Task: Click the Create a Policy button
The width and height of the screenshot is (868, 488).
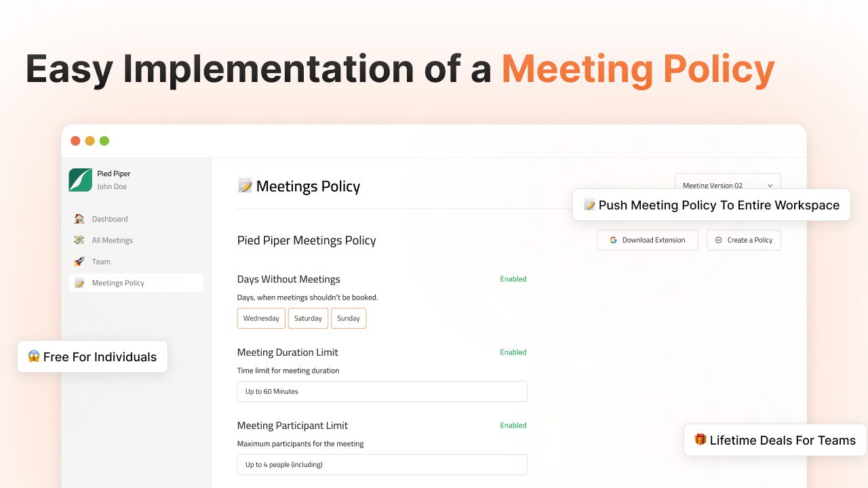Action: point(744,240)
